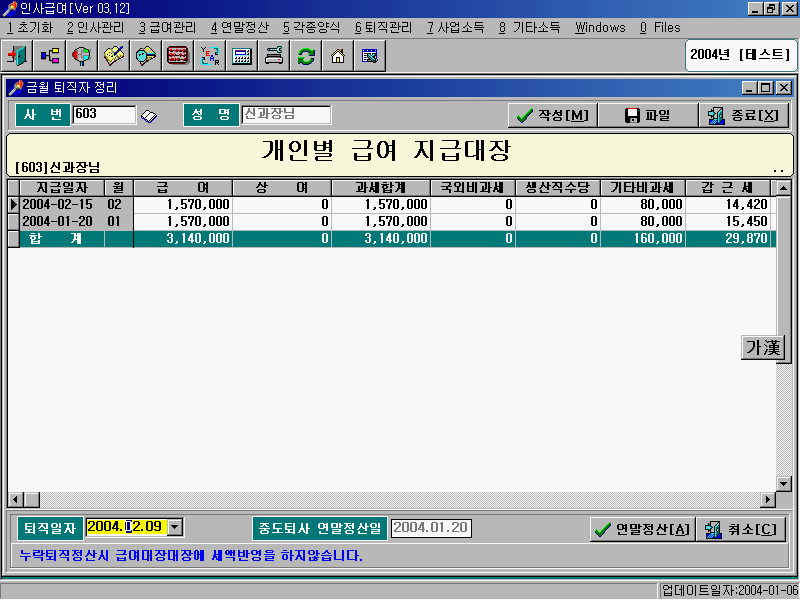Select the YEAR year-end settlement icon
Image resolution: width=800 pixels, height=600 pixels.
[x=209, y=55]
